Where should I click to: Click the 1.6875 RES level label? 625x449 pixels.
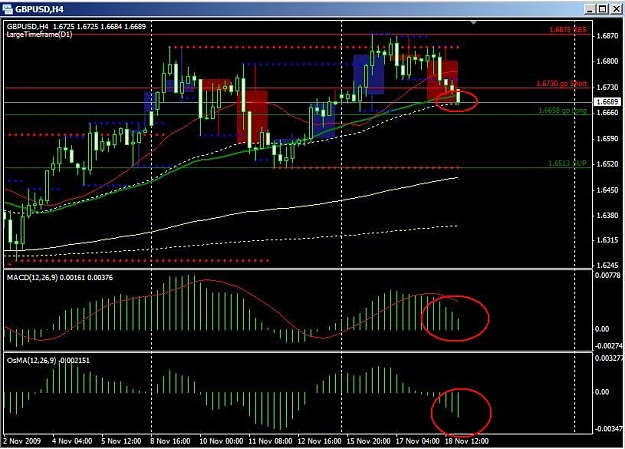tap(568, 30)
